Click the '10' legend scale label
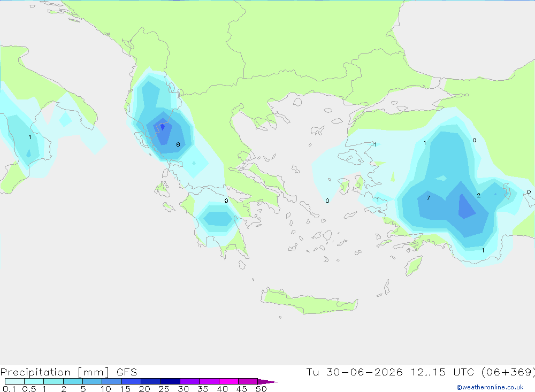535x392 pixels. point(106,389)
